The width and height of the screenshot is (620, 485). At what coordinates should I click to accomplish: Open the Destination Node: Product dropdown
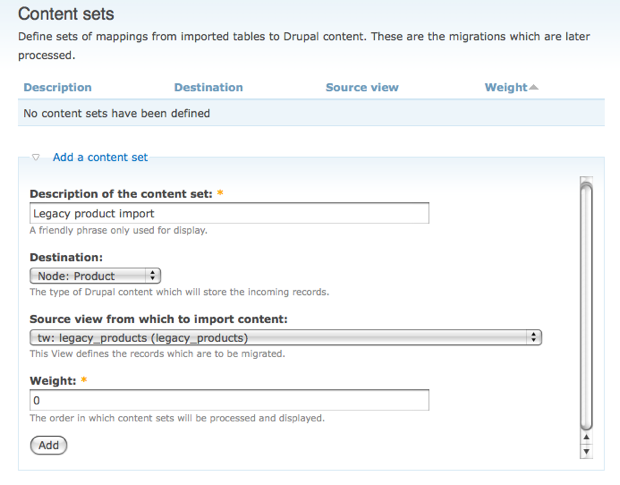click(95, 276)
